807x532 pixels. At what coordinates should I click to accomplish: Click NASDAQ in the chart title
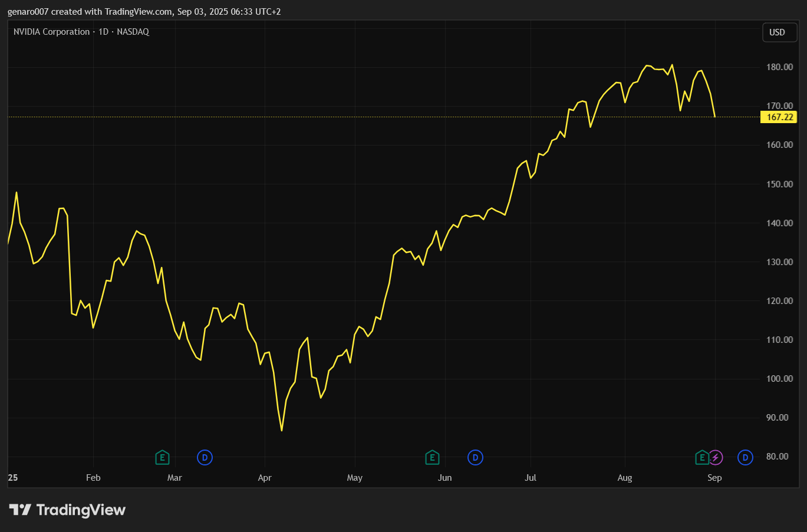click(x=133, y=32)
